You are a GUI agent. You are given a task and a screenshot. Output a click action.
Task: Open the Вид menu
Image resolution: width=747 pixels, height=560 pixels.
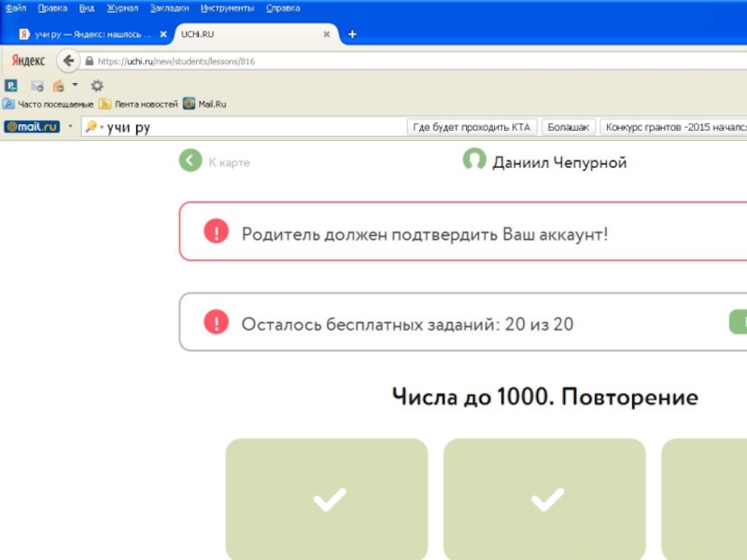coord(86,8)
